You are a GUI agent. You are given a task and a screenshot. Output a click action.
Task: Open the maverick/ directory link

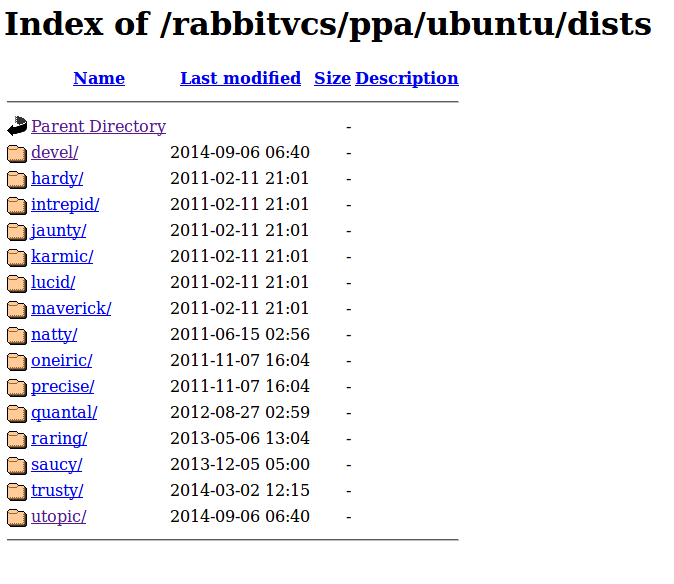click(71, 309)
